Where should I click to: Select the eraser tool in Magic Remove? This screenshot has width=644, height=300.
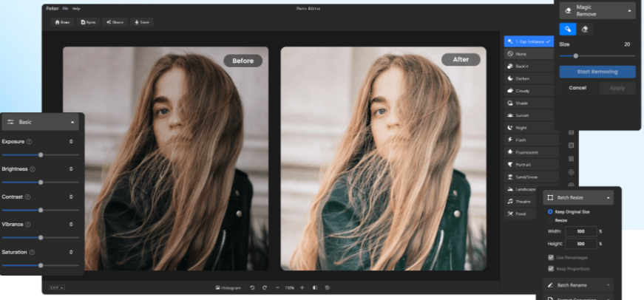pyautogui.click(x=586, y=29)
